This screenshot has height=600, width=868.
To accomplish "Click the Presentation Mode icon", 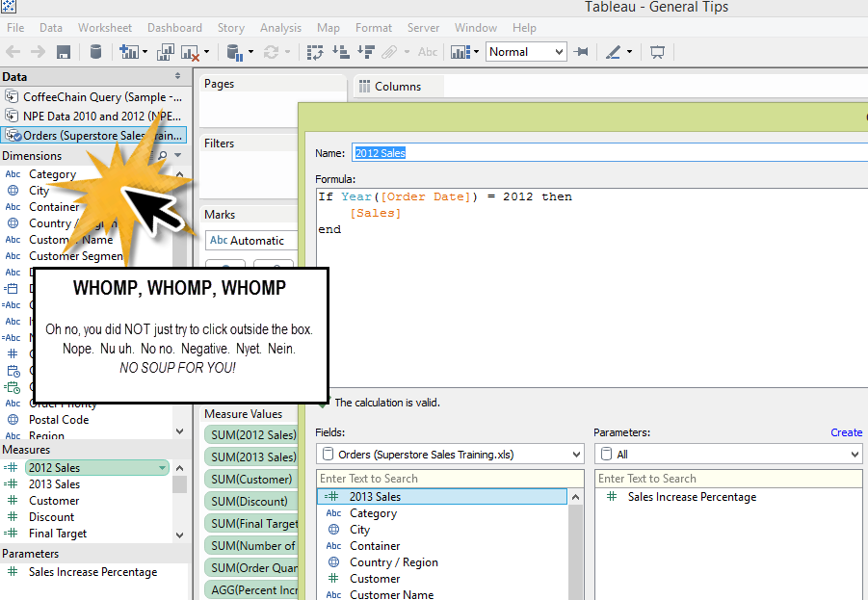I will 658,52.
